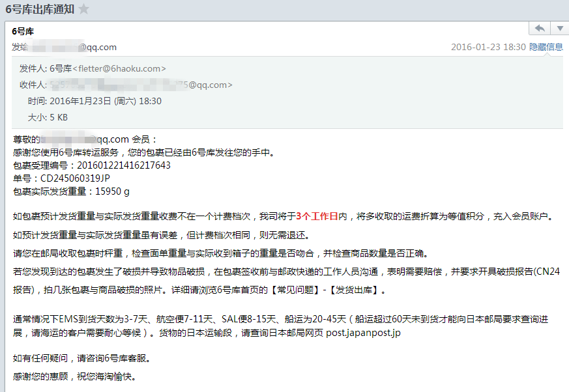Click the 【常见问题】 reference
569x392 pixels.
pyautogui.click(x=295, y=290)
